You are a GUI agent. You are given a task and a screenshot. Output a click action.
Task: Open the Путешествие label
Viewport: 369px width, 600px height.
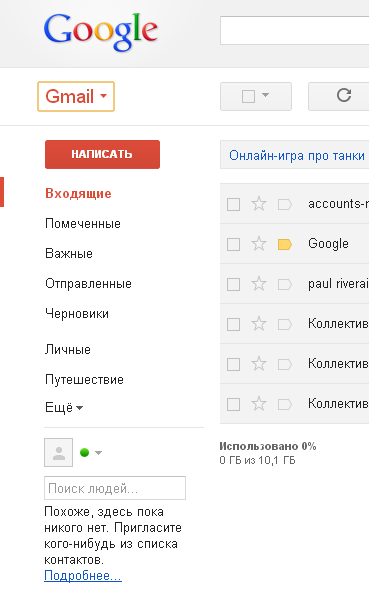point(85,380)
